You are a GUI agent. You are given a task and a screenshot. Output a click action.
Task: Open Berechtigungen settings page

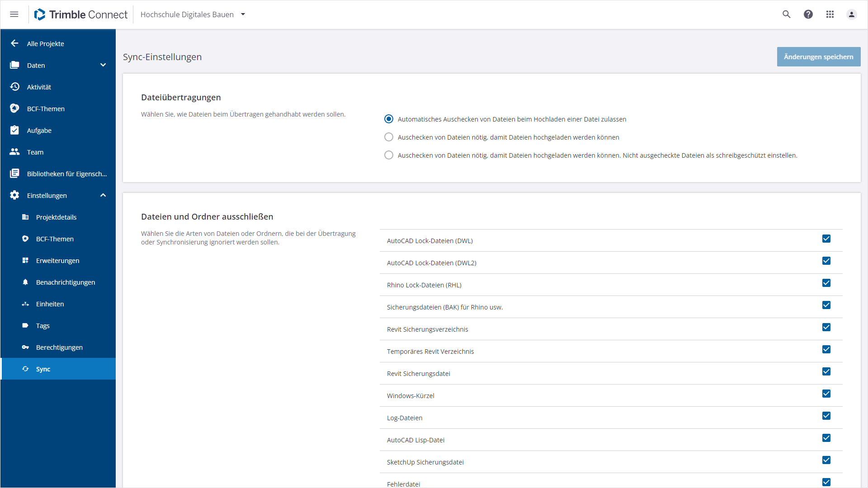(x=59, y=347)
